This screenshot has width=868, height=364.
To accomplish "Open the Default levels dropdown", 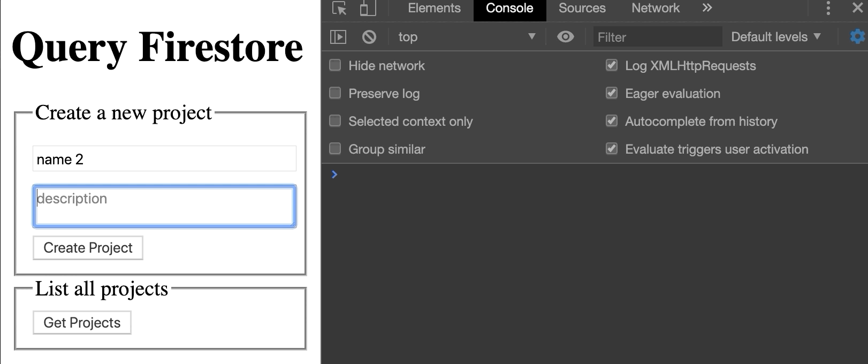I will (775, 37).
